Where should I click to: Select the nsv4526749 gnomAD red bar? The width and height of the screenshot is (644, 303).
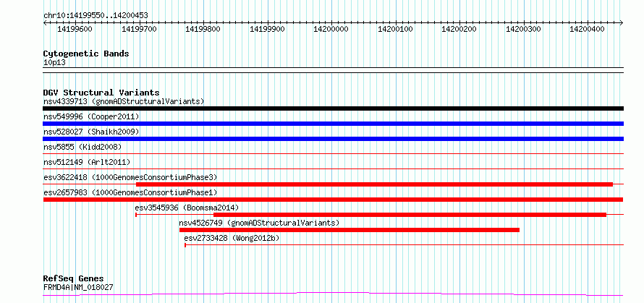[x=349, y=230]
